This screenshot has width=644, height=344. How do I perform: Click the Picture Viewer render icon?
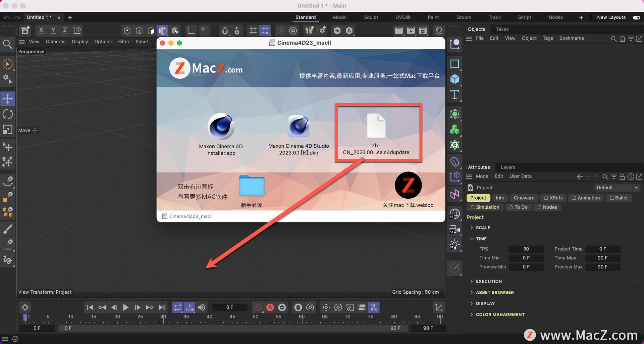coord(411,31)
